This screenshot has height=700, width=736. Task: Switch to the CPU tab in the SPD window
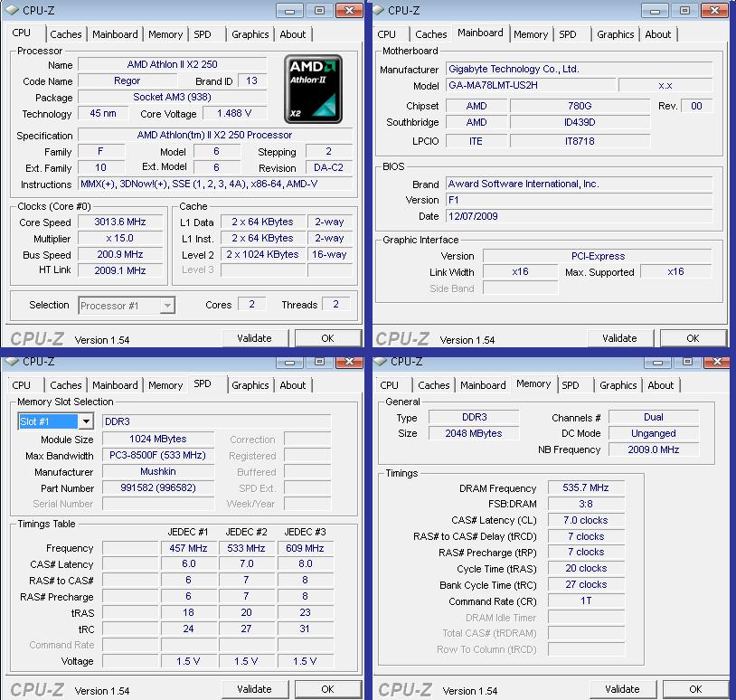pos(21,385)
